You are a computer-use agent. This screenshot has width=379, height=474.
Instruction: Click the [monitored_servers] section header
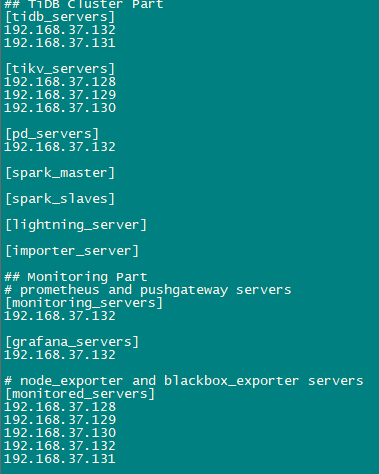coord(80,394)
